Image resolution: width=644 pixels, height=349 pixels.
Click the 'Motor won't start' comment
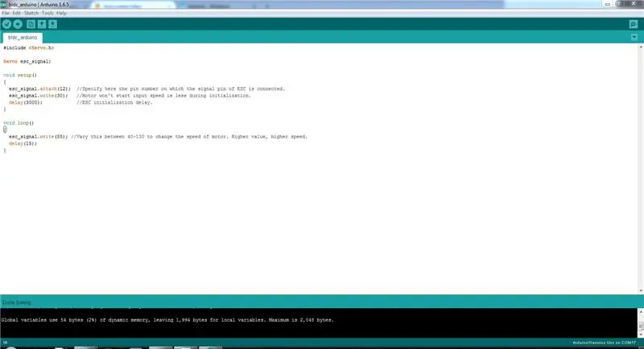[x=164, y=96]
